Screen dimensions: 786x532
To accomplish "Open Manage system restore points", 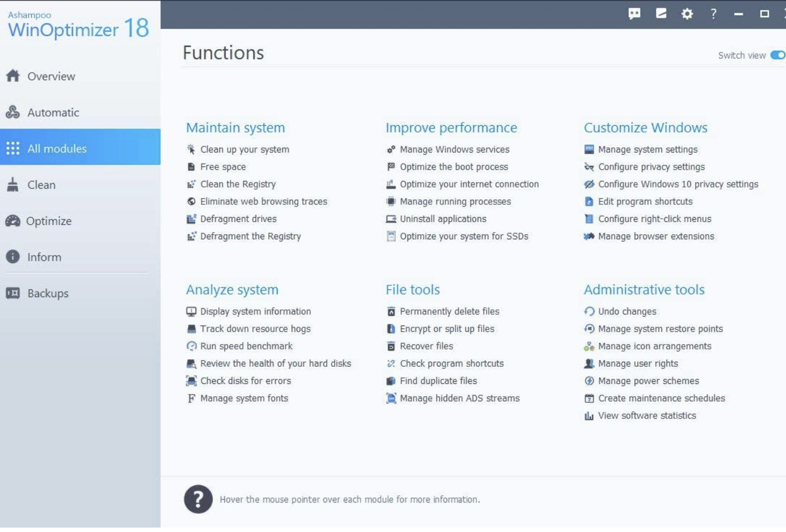I will [x=660, y=329].
